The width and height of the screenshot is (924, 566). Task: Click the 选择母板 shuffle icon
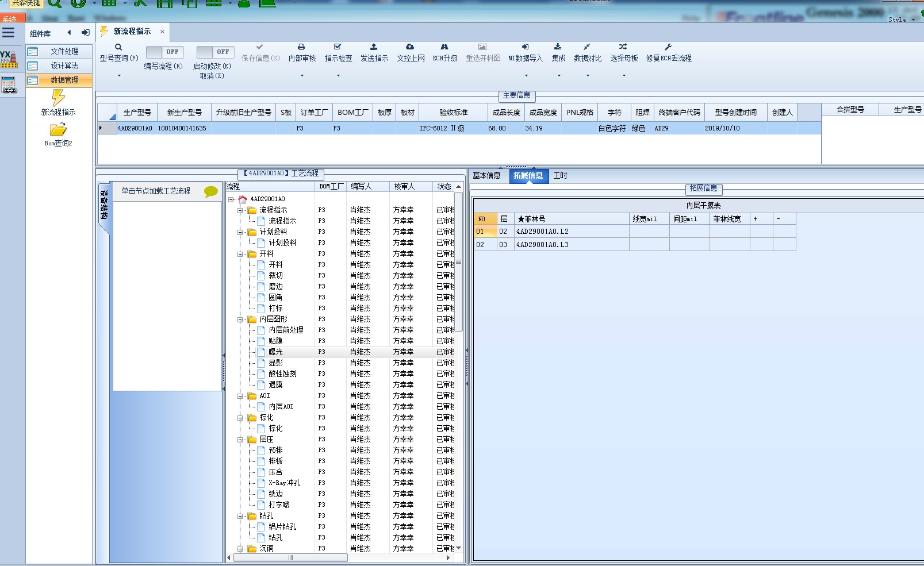click(x=623, y=47)
